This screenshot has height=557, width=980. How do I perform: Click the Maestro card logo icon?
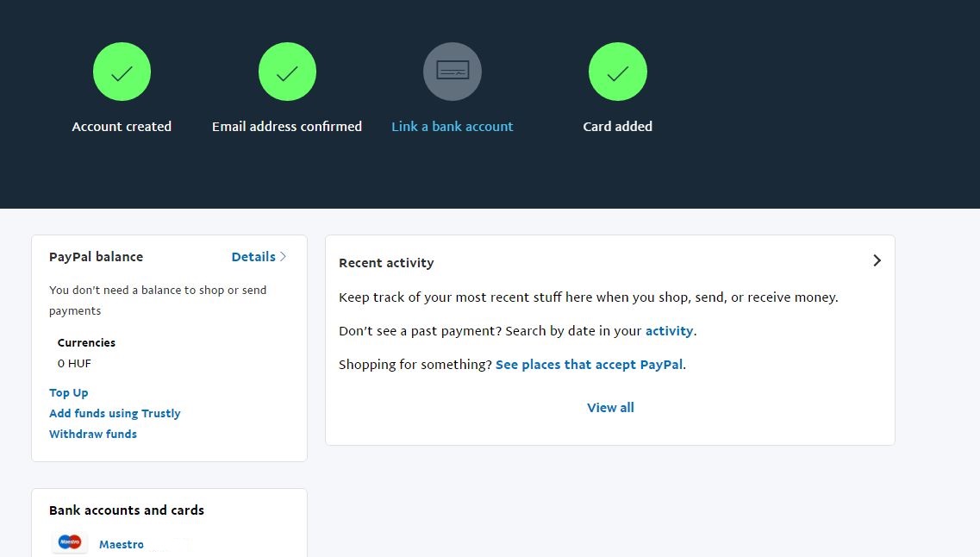pos(70,542)
